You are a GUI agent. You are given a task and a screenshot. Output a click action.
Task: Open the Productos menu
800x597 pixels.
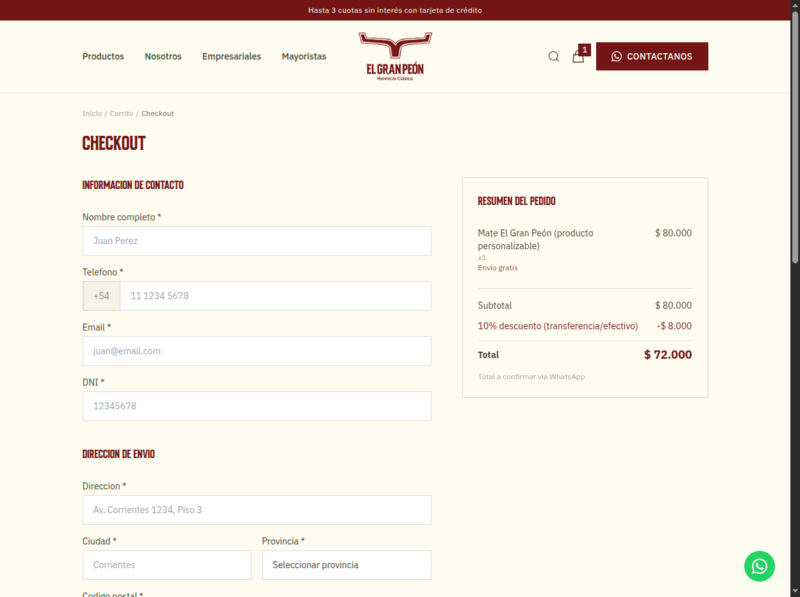[x=103, y=57]
